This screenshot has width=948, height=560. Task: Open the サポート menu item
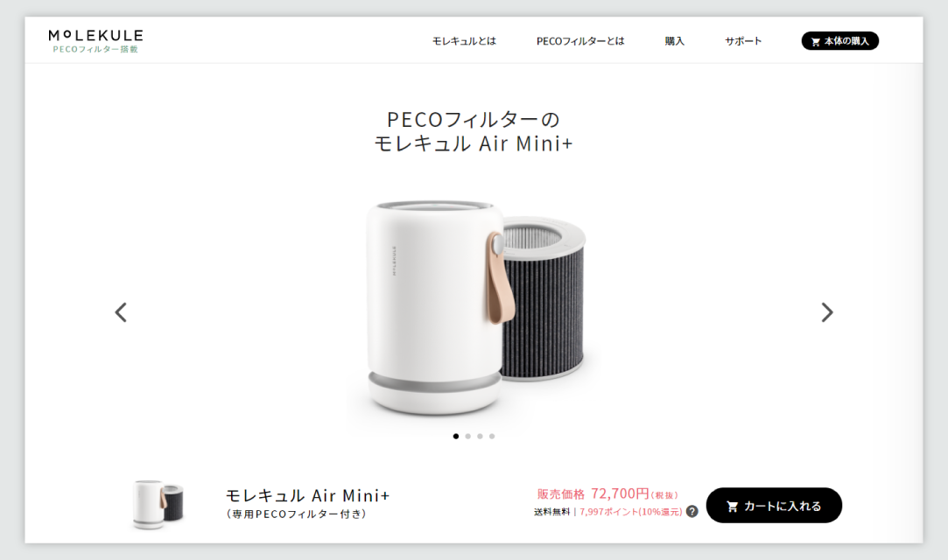click(x=743, y=41)
